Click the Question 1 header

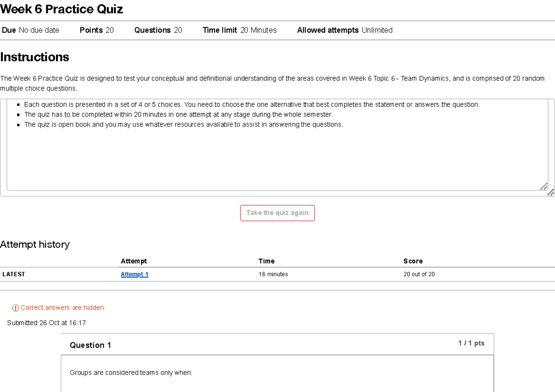(x=90, y=345)
